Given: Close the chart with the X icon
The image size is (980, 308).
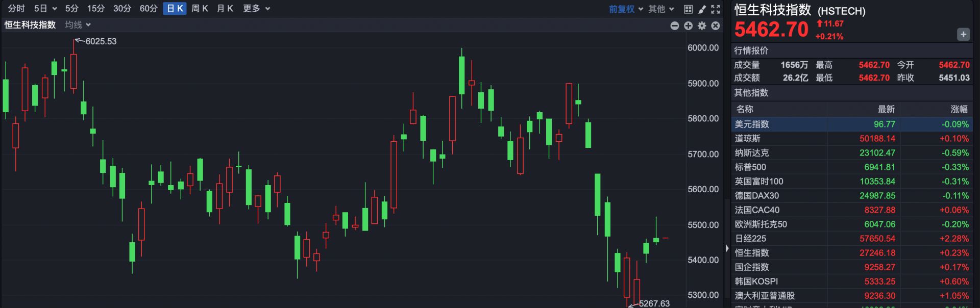Looking at the screenshot, I should coord(716,25).
